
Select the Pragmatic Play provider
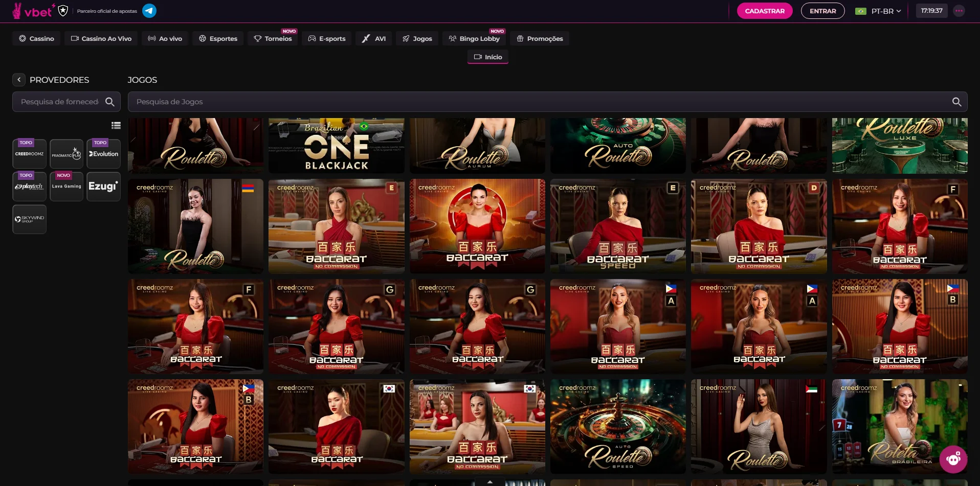66,154
